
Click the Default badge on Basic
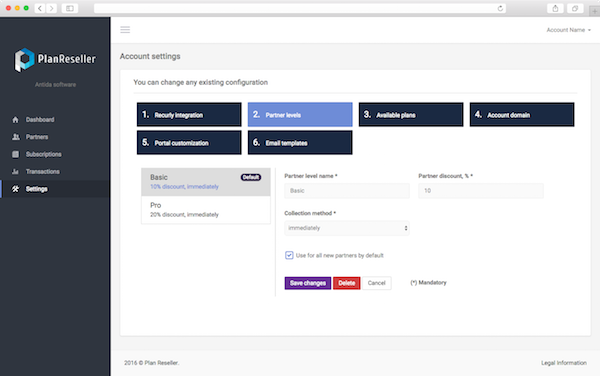(x=251, y=177)
